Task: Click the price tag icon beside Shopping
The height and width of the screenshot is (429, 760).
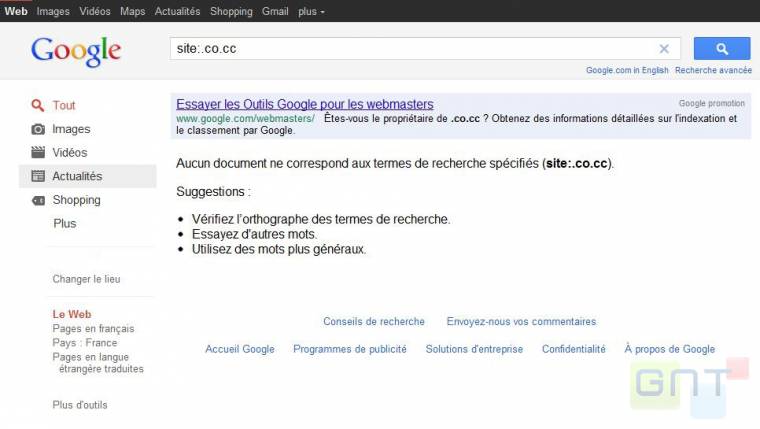Action: tap(38, 200)
